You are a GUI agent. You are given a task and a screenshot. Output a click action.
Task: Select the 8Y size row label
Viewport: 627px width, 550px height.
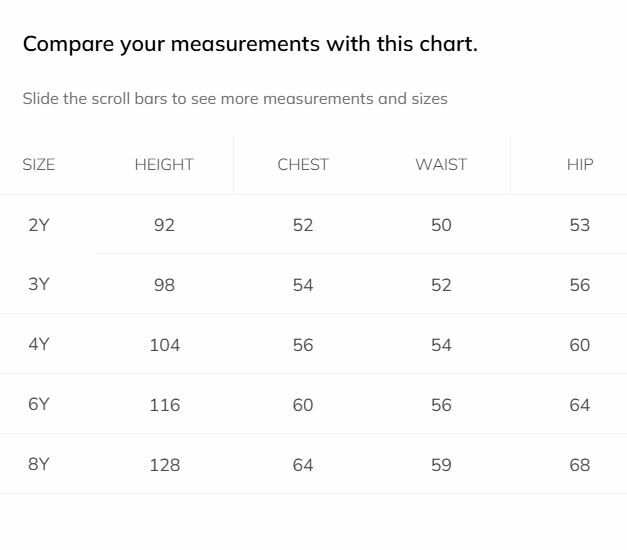39,464
